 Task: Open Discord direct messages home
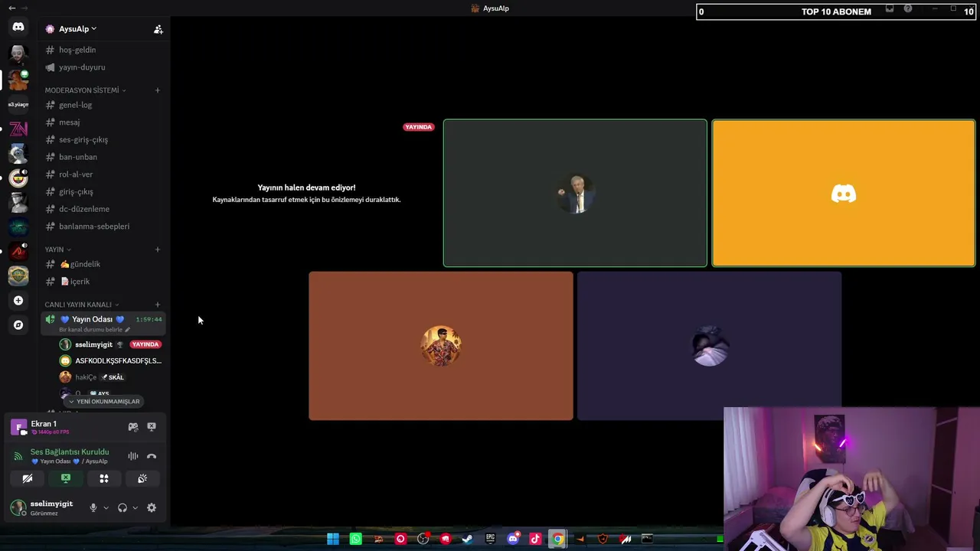[x=18, y=27]
